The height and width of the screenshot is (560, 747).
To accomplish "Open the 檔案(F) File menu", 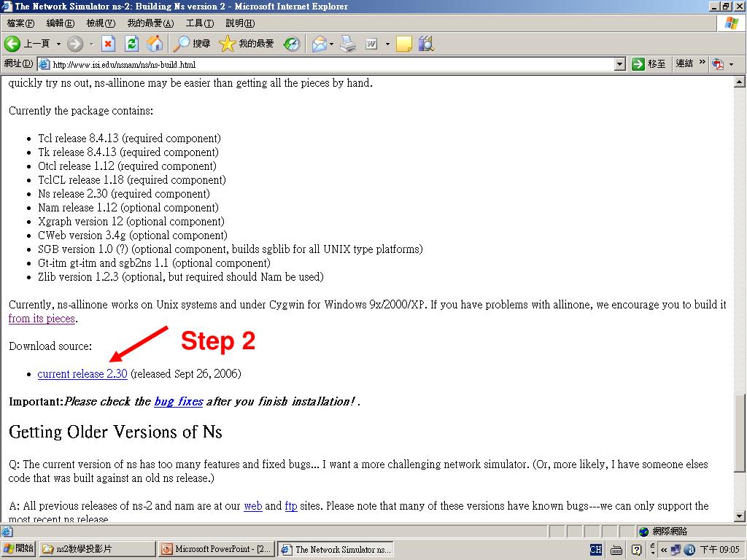I will pyautogui.click(x=20, y=23).
